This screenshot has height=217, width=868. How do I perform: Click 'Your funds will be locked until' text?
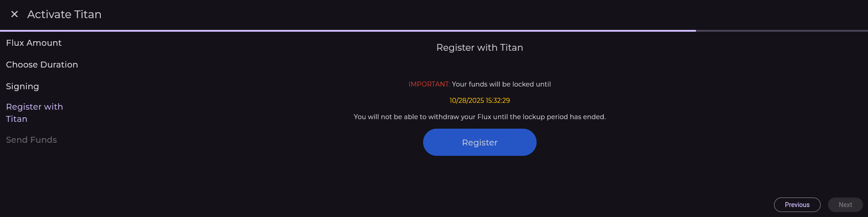(x=501, y=84)
